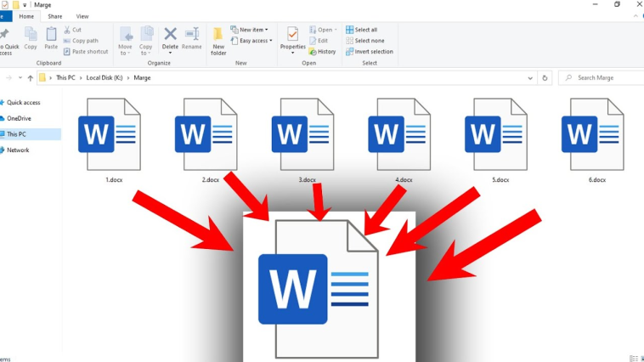Select the 3.docx file thumbnail
Screen dimensions: 644x362
click(308, 136)
